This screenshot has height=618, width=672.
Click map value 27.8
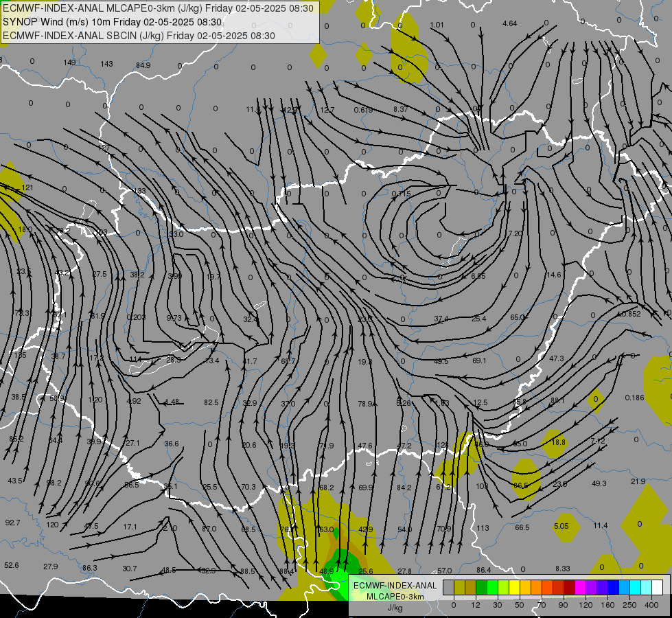pos(404,571)
